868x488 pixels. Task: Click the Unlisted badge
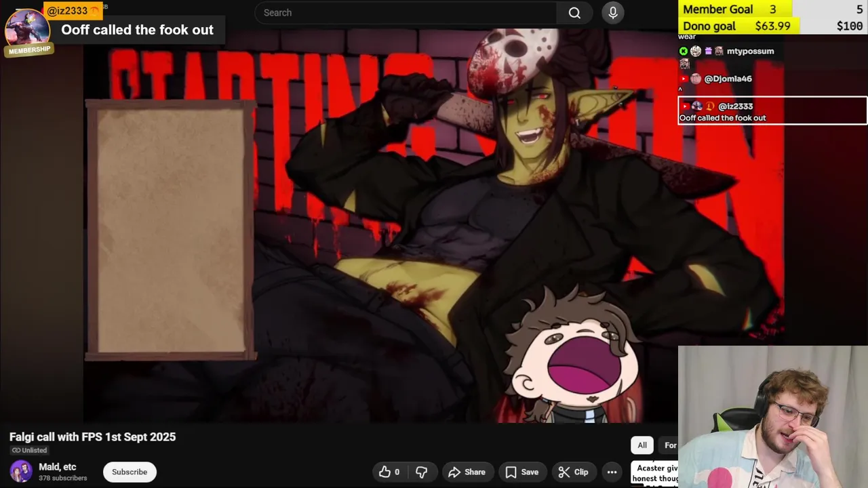pos(29,450)
